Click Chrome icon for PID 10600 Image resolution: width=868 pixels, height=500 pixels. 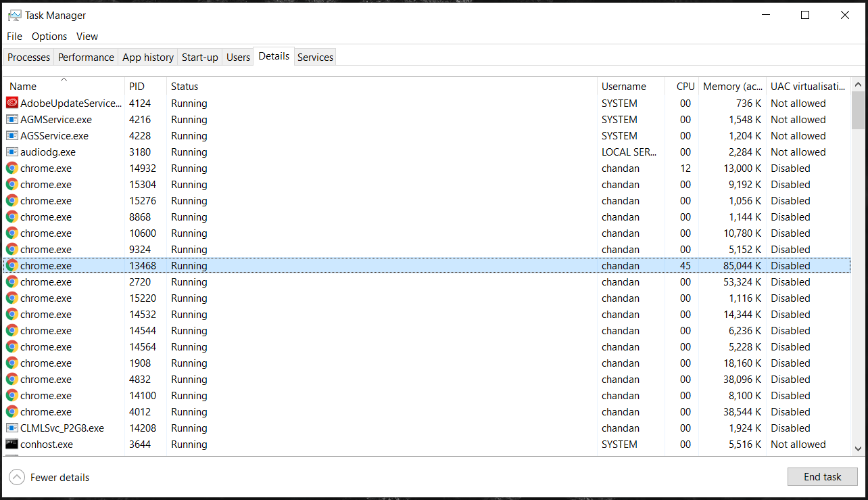pyautogui.click(x=12, y=233)
